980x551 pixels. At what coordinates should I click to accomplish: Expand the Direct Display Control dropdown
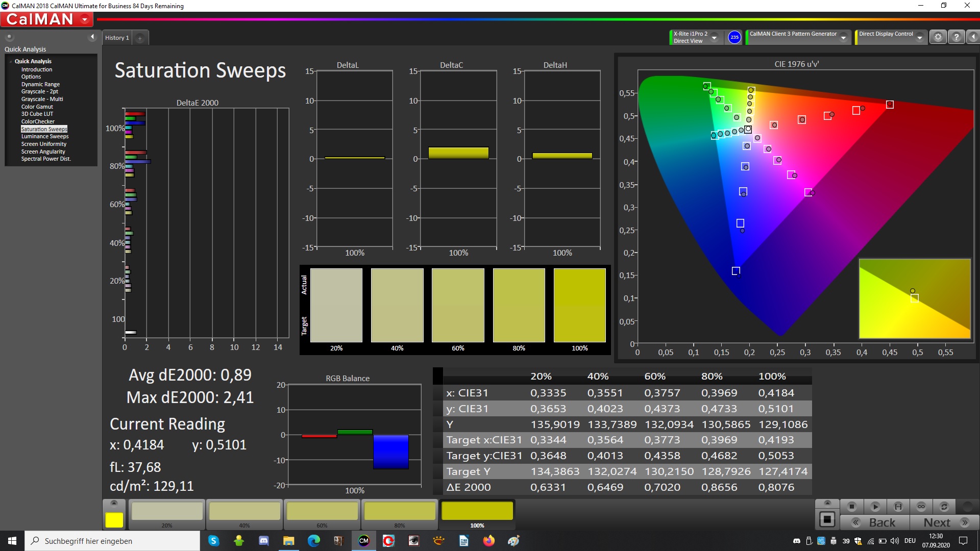tap(919, 37)
